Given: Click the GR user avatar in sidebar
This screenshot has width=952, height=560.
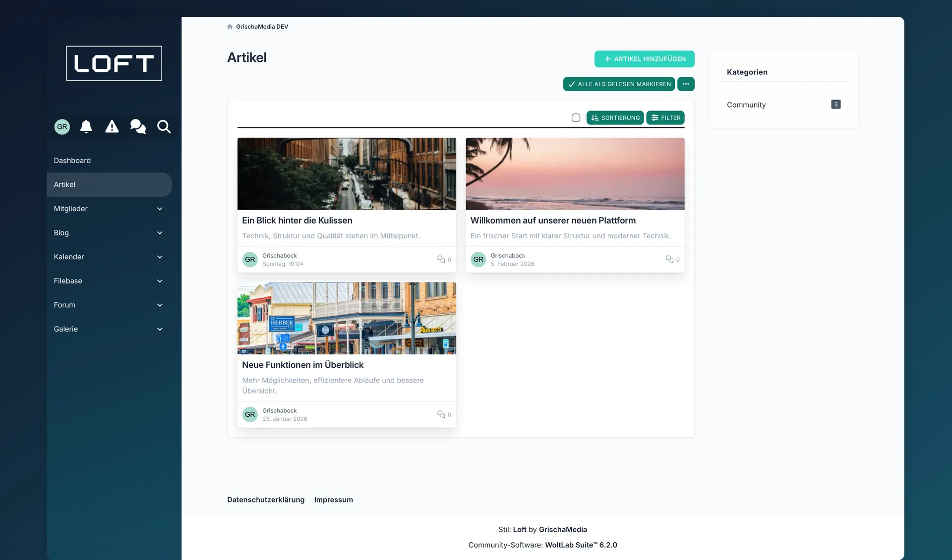Looking at the screenshot, I should [62, 127].
